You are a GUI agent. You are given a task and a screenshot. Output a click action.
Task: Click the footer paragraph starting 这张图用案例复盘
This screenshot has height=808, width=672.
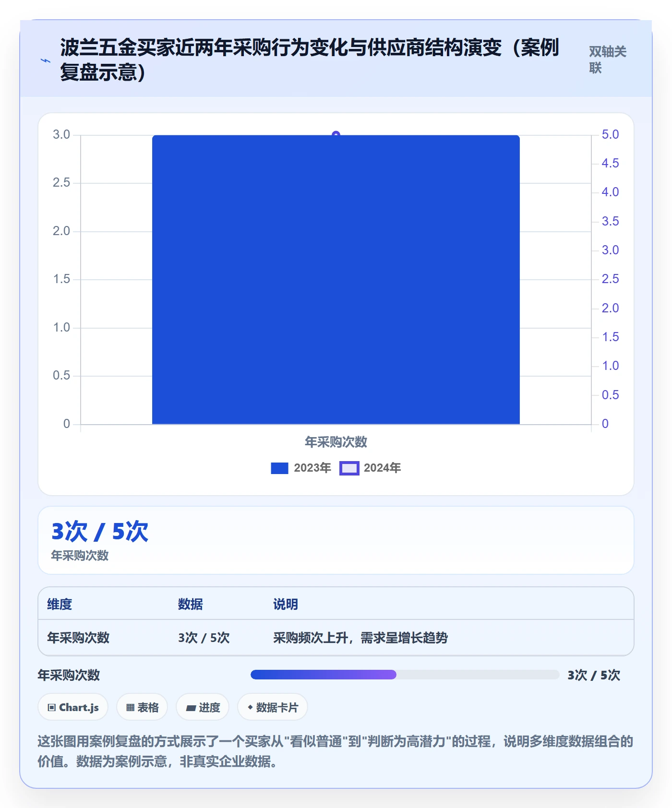coord(336,751)
